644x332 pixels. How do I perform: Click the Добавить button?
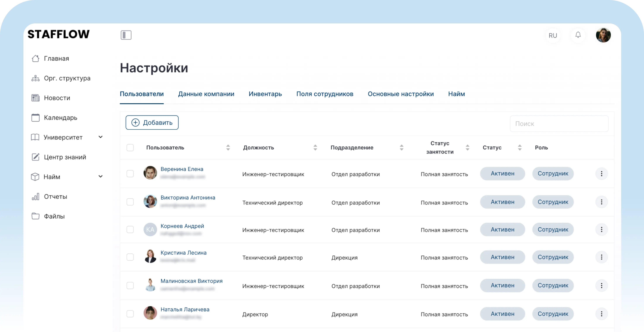click(152, 123)
